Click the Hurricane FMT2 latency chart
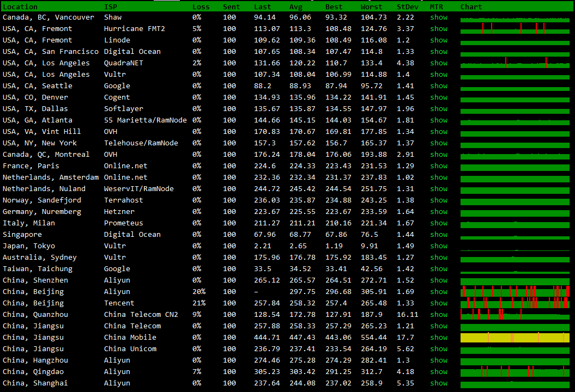Viewport: 575px width, 392px height. coord(515,28)
